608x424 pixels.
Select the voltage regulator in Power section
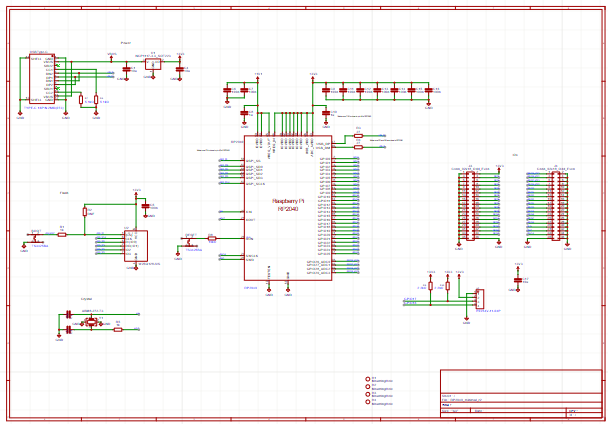tap(153, 64)
